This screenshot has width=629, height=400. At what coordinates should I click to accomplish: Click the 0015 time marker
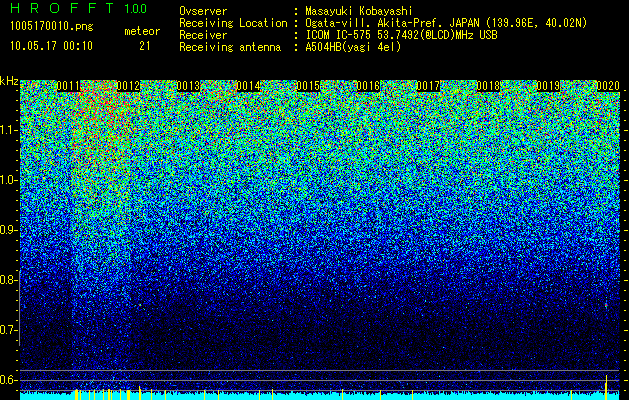point(308,86)
